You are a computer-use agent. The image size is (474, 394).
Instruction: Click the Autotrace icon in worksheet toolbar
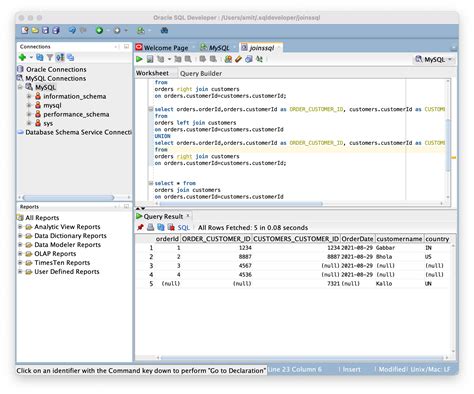[178, 59]
